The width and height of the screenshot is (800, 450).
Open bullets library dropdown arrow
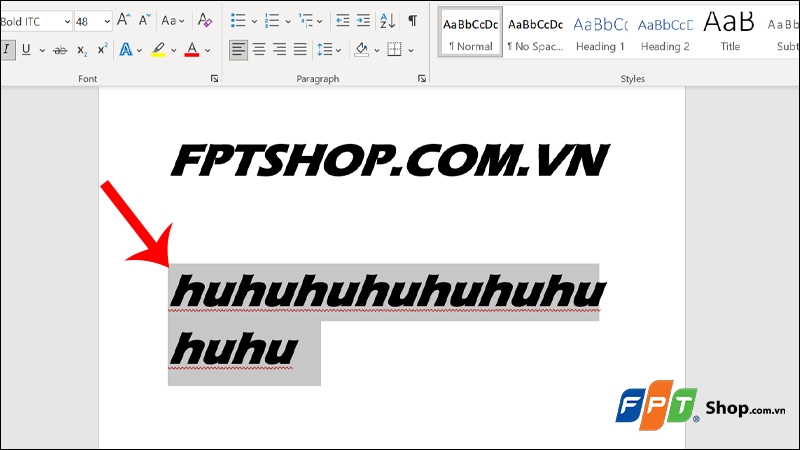(x=254, y=21)
